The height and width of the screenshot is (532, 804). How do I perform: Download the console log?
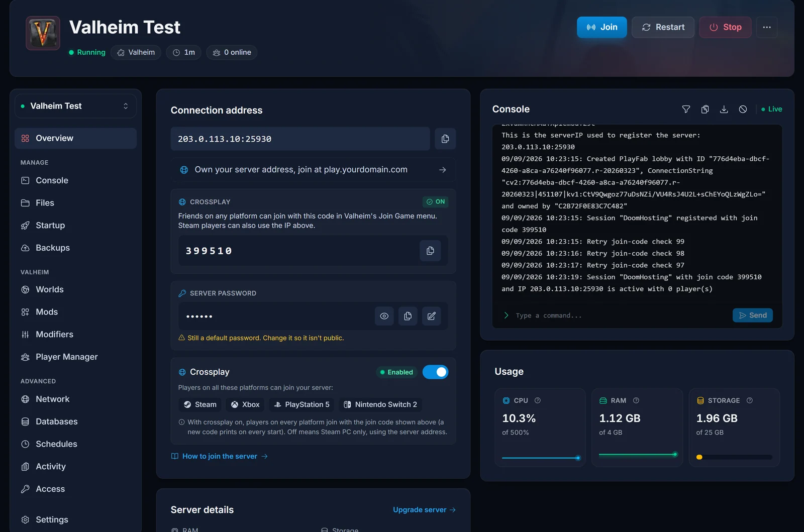tap(724, 109)
